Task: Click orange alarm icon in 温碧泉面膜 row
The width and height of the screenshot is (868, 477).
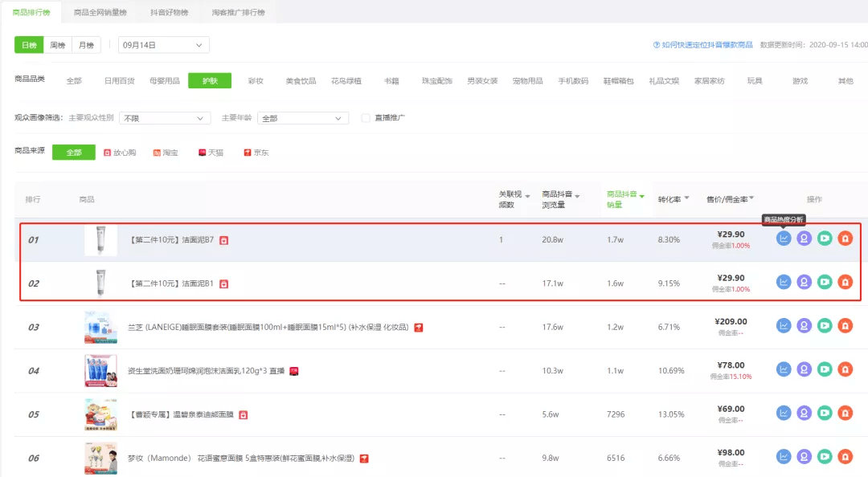Action: pyautogui.click(x=845, y=413)
